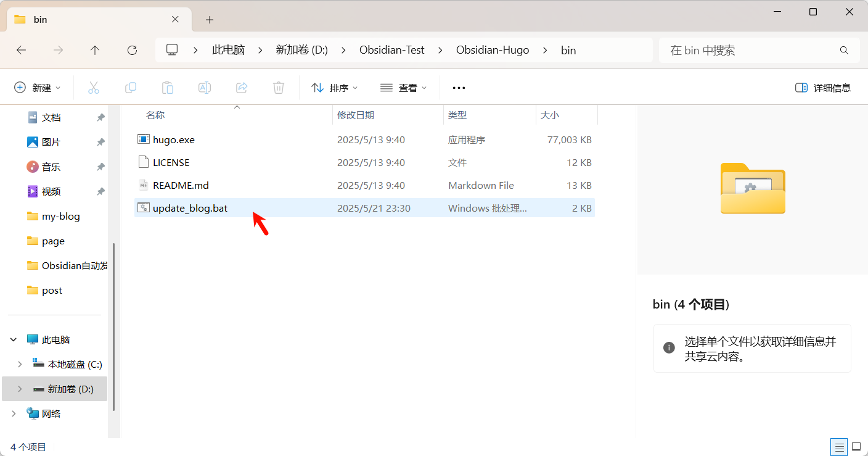This screenshot has height=456, width=868.
Task: Click the Share icon in toolbar
Action: click(242, 88)
